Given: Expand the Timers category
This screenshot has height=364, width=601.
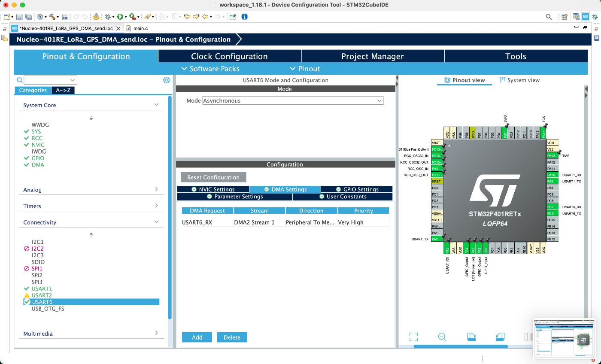Looking at the screenshot, I should [156, 205].
